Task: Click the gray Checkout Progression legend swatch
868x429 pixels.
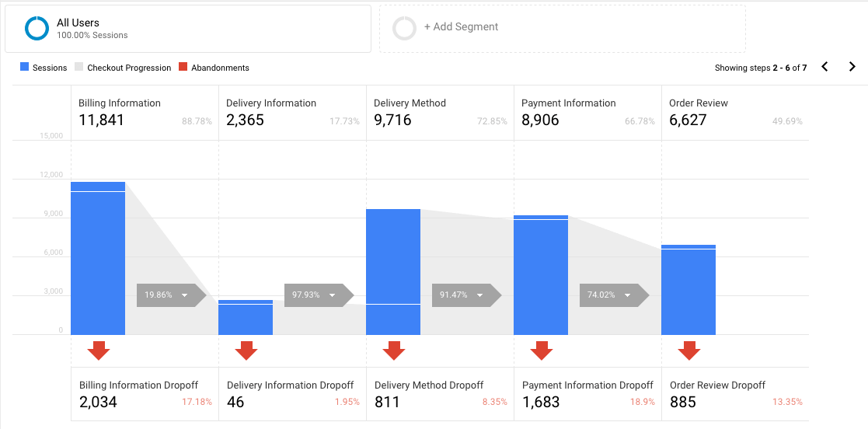Action: [x=78, y=67]
